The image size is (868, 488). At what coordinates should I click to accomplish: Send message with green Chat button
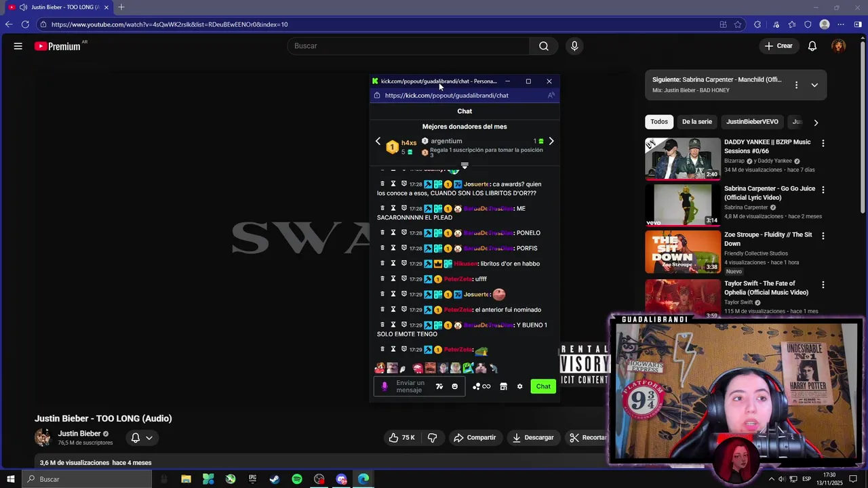click(543, 386)
